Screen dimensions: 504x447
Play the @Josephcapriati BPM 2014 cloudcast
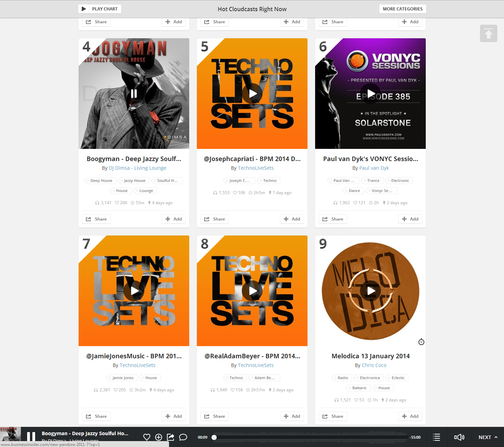click(252, 94)
